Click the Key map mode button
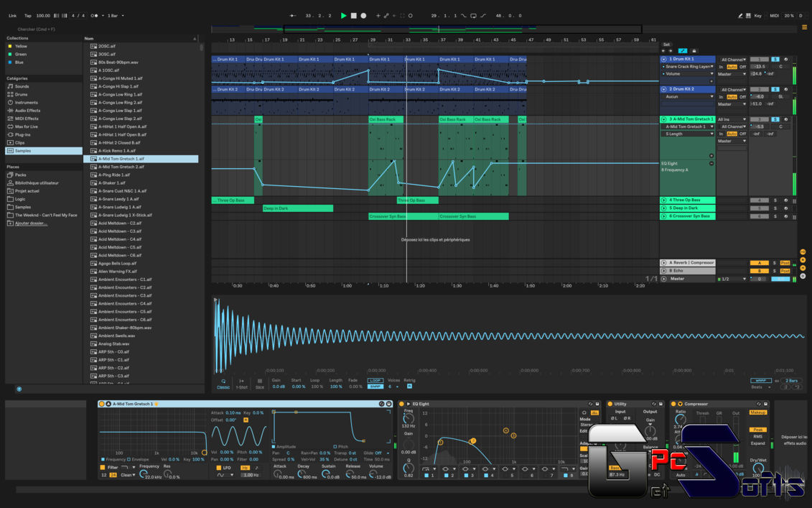 pos(757,16)
